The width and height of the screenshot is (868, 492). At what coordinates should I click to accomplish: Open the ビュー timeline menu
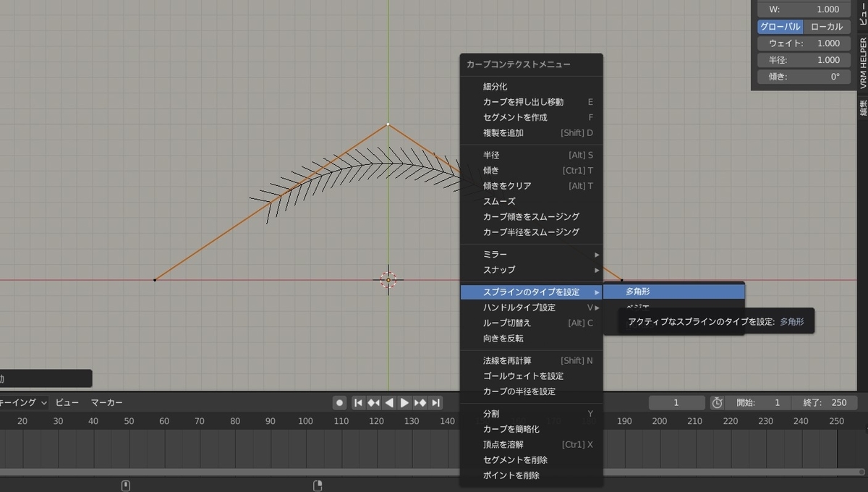point(67,402)
